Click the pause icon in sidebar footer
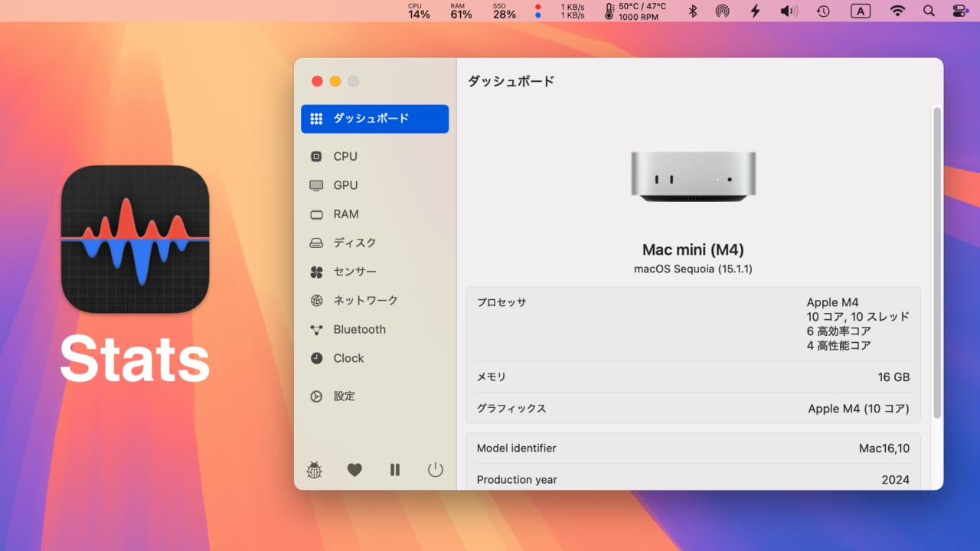This screenshot has height=551, width=980. [x=395, y=470]
